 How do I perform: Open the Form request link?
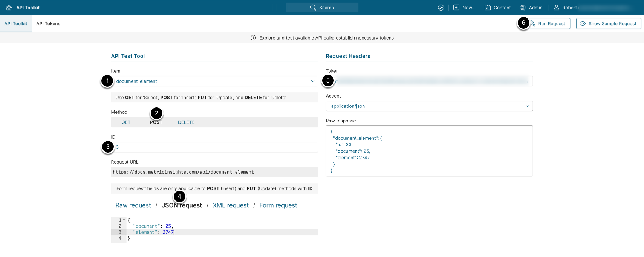[x=278, y=205]
